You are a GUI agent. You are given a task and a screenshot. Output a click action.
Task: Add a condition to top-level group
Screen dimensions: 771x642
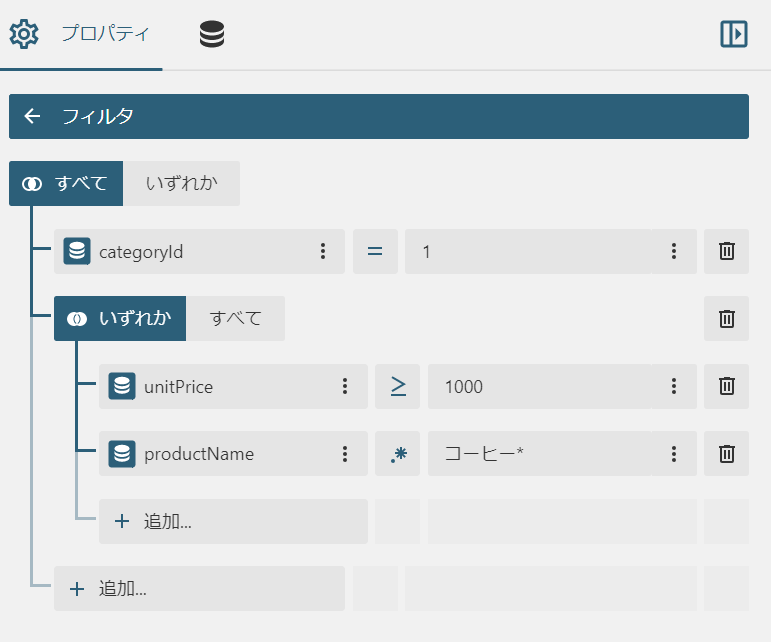(199, 589)
